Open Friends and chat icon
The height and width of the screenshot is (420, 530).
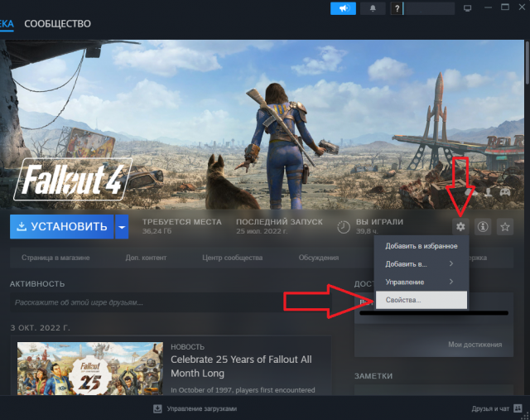(518, 408)
